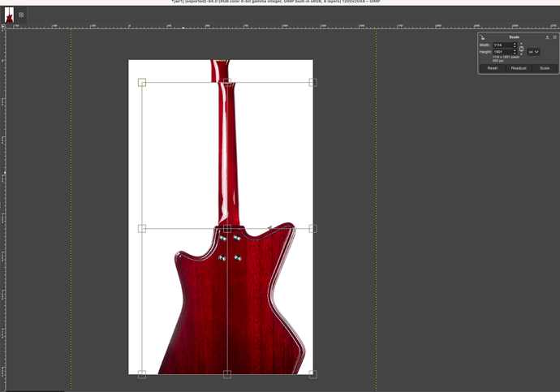Click the Width input field
The image size is (560, 392).
[x=502, y=45]
